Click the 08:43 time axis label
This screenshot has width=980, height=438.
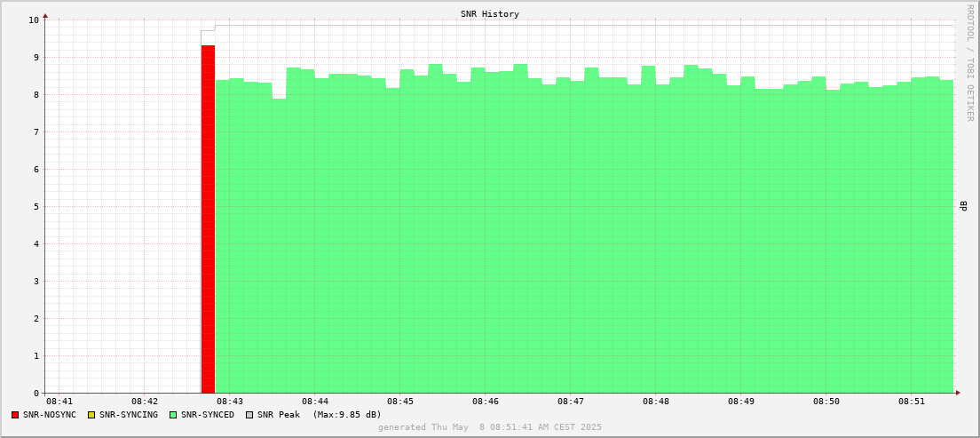point(229,401)
